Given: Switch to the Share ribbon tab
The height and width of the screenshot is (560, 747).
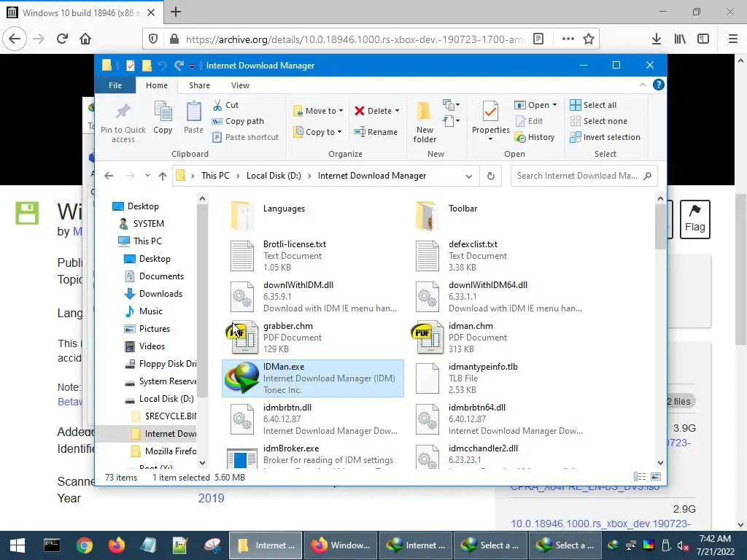Looking at the screenshot, I should point(199,85).
